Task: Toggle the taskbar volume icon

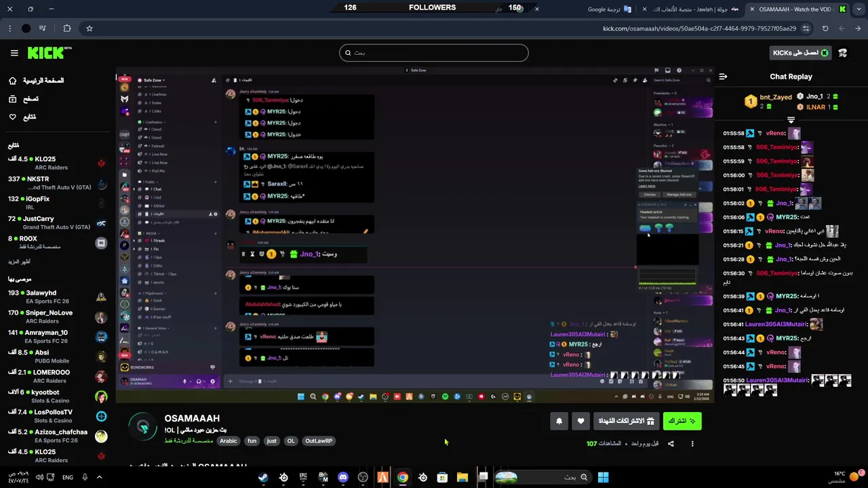Action: point(39,477)
